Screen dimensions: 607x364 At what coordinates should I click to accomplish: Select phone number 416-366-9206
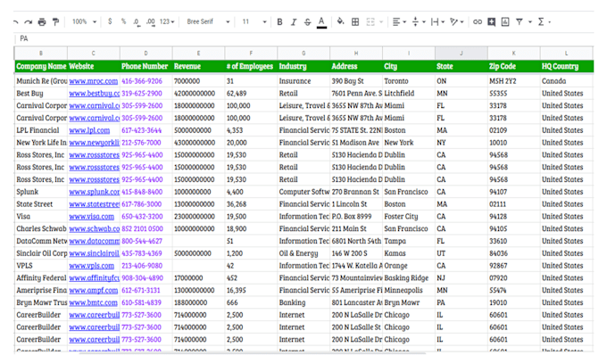pyautogui.click(x=146, y=81)
